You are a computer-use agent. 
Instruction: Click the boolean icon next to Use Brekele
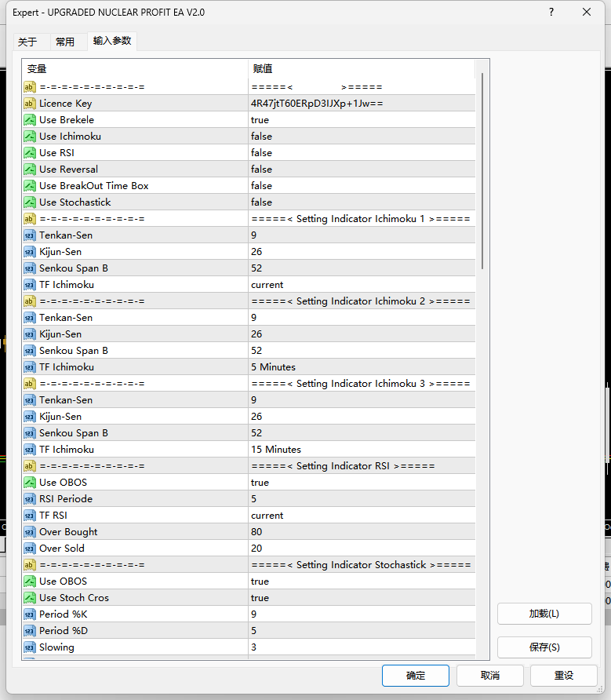pyautogui.click(x=30, y=120)
